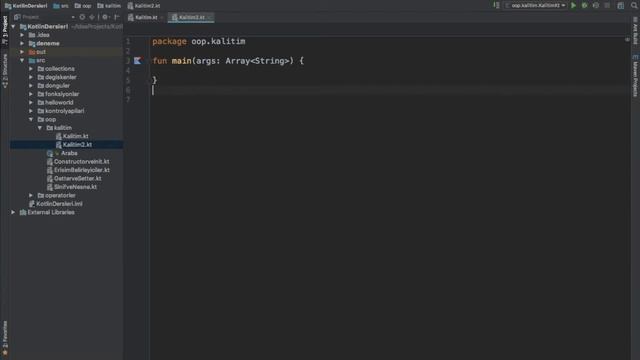Collapse the KotlinDersleri root node
640x360 pixels.
point(13,27)
